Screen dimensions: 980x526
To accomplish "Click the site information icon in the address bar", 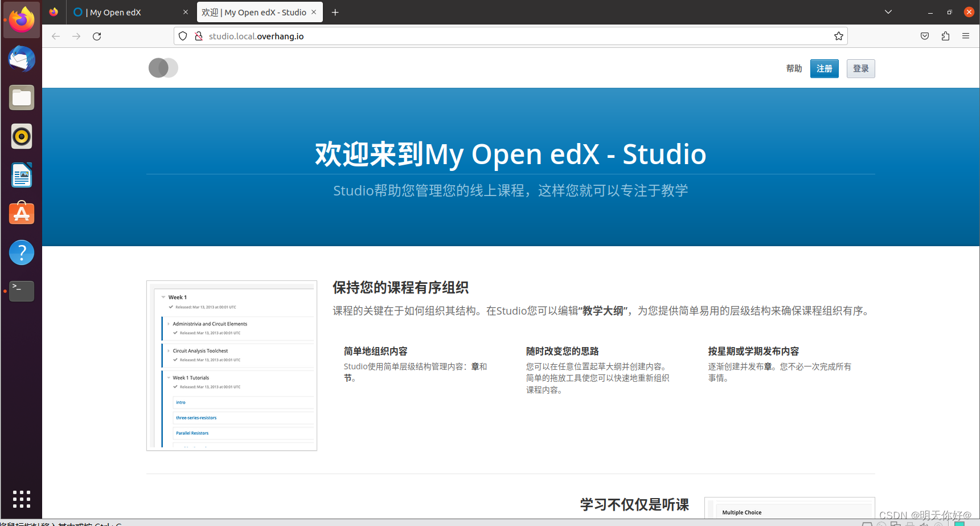I will pos(199,35).
